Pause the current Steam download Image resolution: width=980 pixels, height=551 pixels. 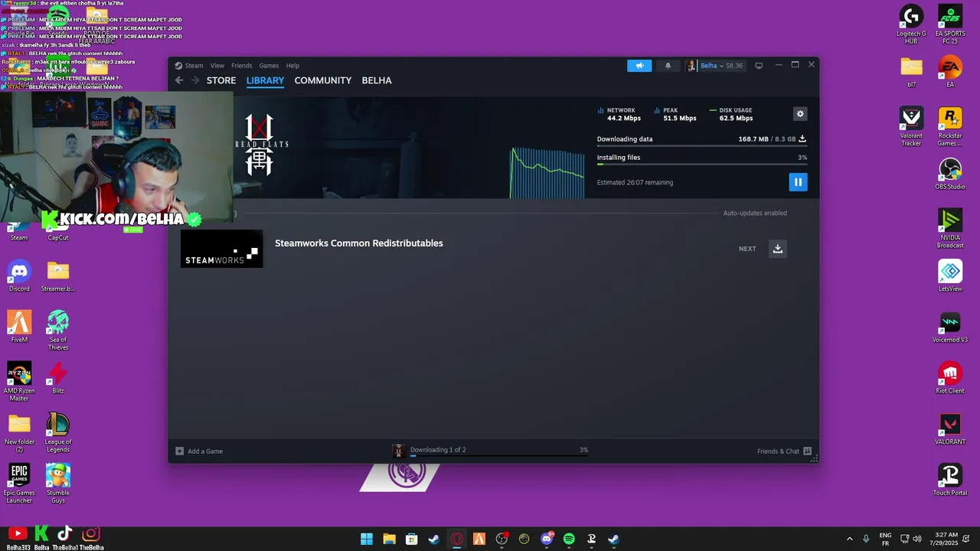tap(798, 182)
